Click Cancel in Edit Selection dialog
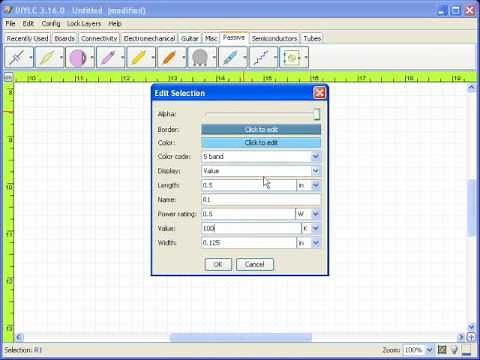This screenshot has height=360, width=480. pos(255,264)
